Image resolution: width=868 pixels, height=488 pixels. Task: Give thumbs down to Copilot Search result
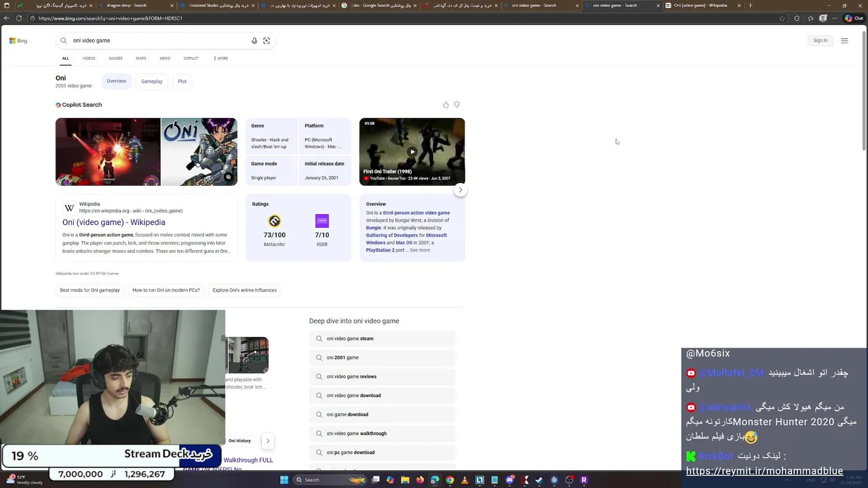(456, 104)
